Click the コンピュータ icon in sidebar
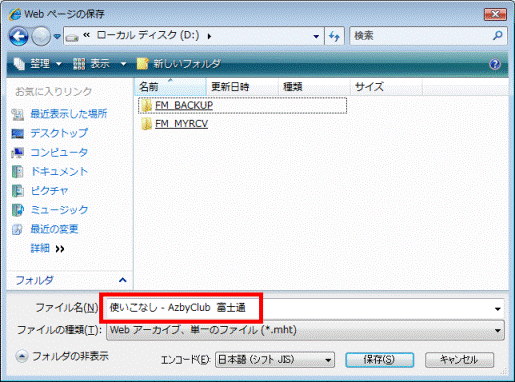This screenshot has height=382, width=515. coord(18,153)
